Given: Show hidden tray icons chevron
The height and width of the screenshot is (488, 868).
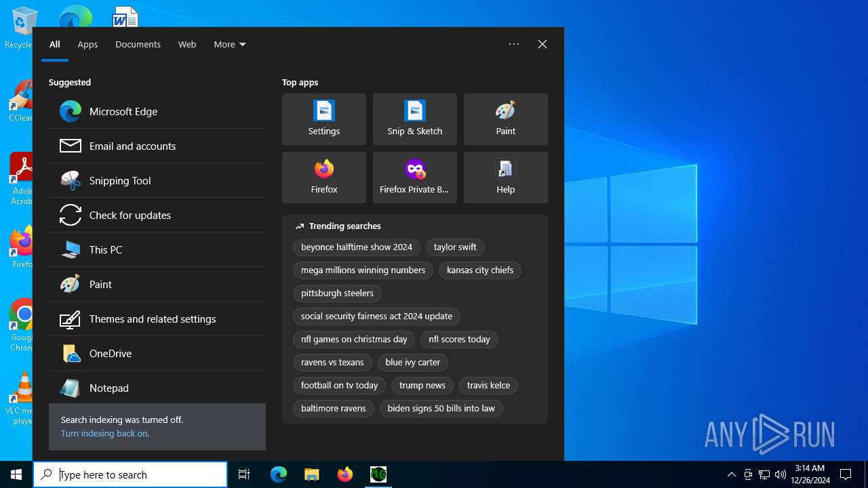Looking at the screenshot, I should pyautogui.click(x=731, y=474).
